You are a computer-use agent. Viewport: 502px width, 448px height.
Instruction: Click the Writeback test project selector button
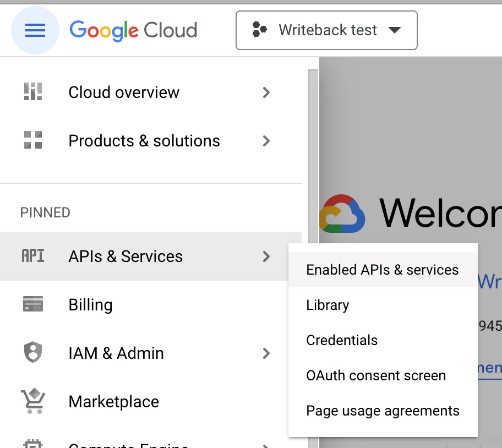tap(326, 30)
